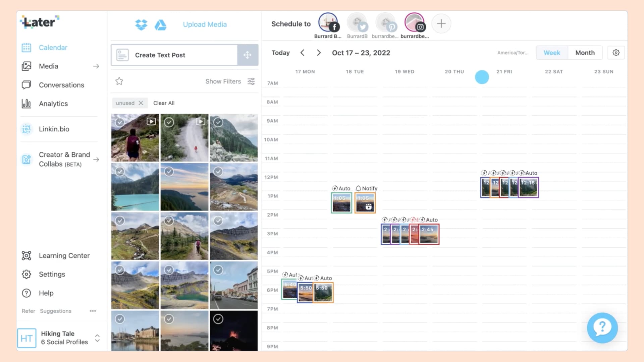The width and height of the screenshot is (644, 362).
Task: Open the Analytics section
Action: click(53, 104)
